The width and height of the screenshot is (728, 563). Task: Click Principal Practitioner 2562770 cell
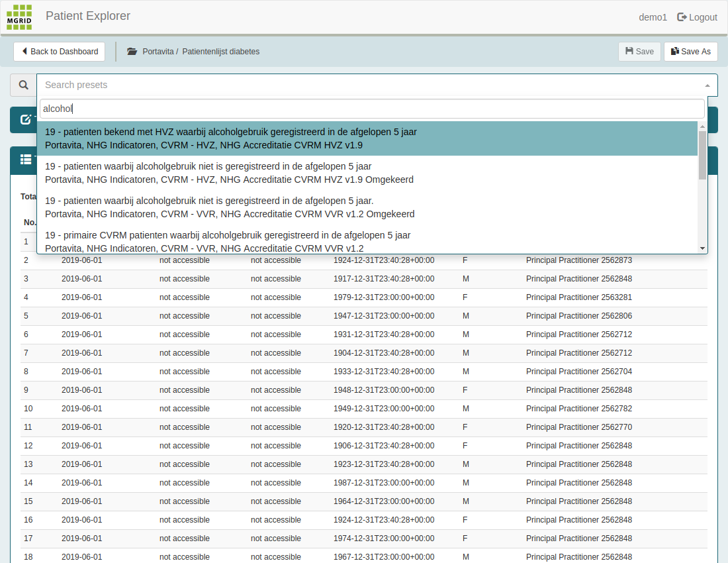point(579,427)
